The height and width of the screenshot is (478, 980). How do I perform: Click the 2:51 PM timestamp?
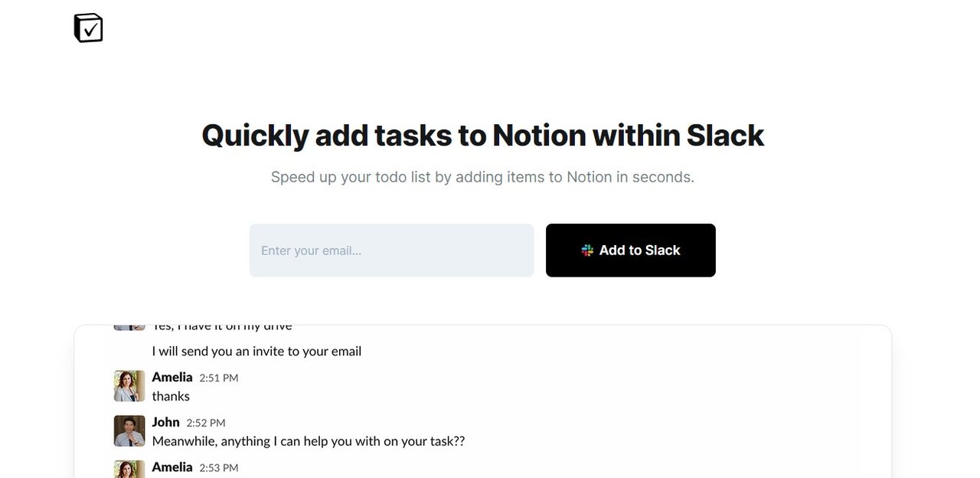click(219, 378)
